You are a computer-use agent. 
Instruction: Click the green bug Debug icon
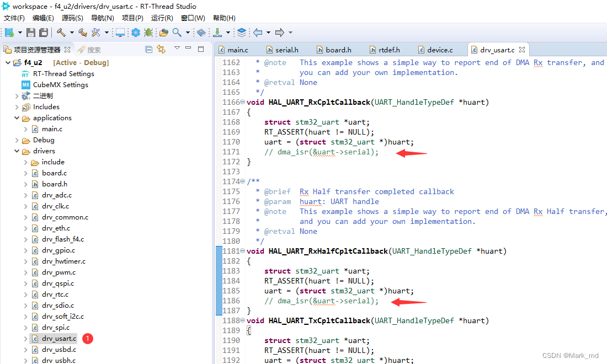pos(148,33)
